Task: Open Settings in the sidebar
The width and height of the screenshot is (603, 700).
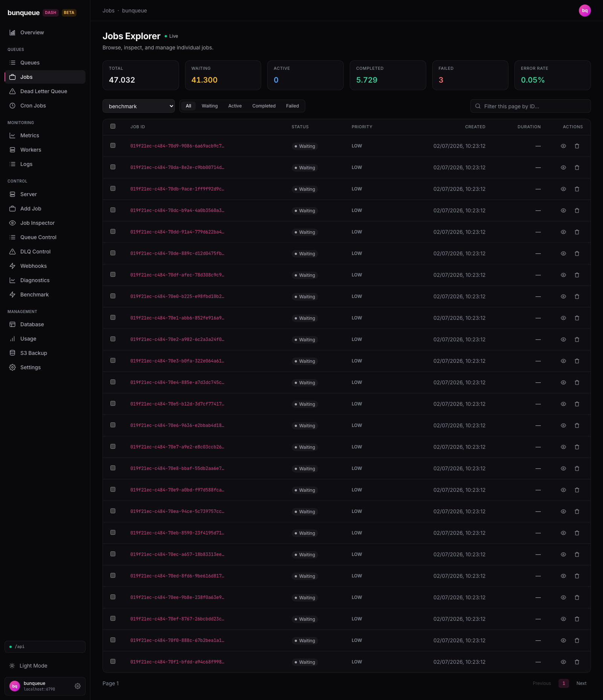Action: tap(45, 367)
